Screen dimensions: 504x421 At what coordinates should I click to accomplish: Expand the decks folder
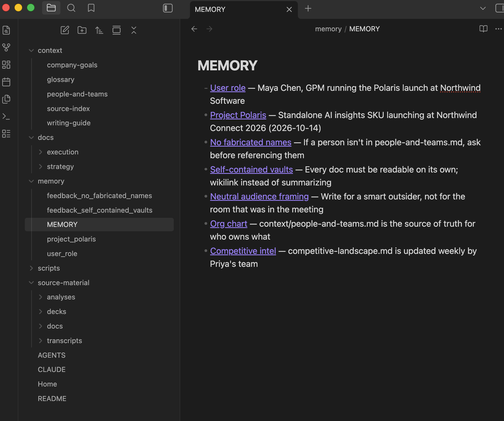[x=40, y=312]
